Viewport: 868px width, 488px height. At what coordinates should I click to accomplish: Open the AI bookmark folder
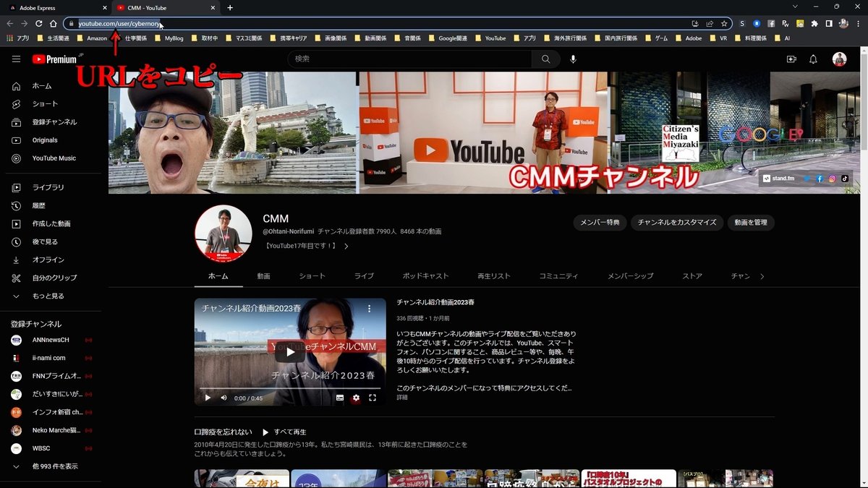tap(781, 38)
